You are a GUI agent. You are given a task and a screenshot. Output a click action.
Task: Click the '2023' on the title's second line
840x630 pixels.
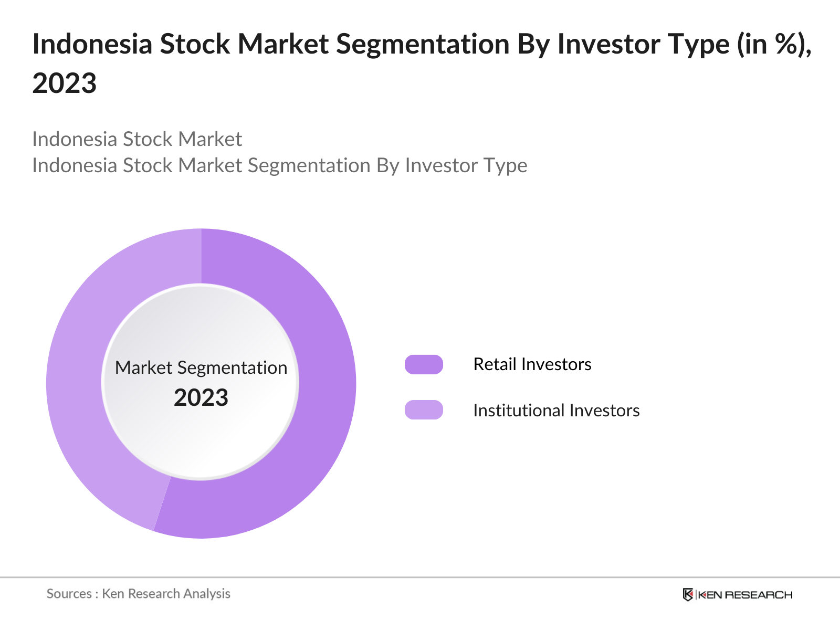(65, 83)
